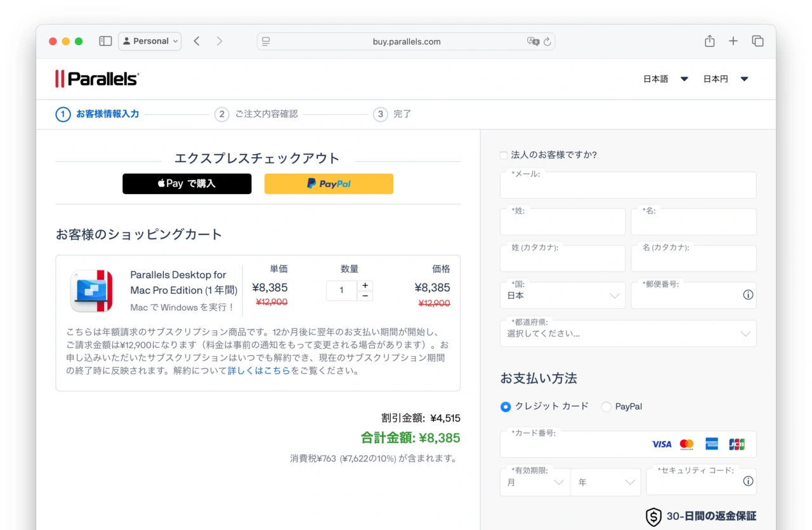Select the PayPal payment radio button
This screenshot has width=812, height=530.
point(606,407)
